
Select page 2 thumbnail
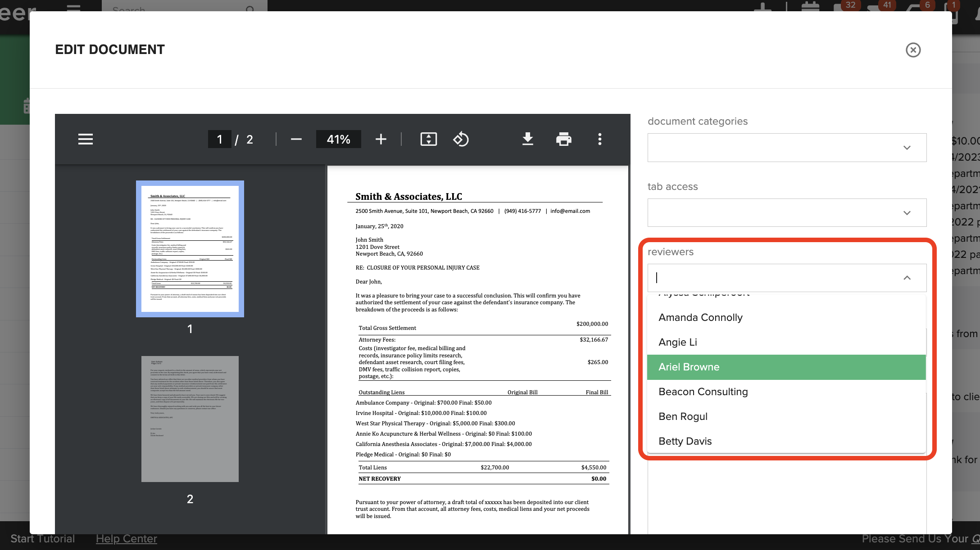pos(190,419)
